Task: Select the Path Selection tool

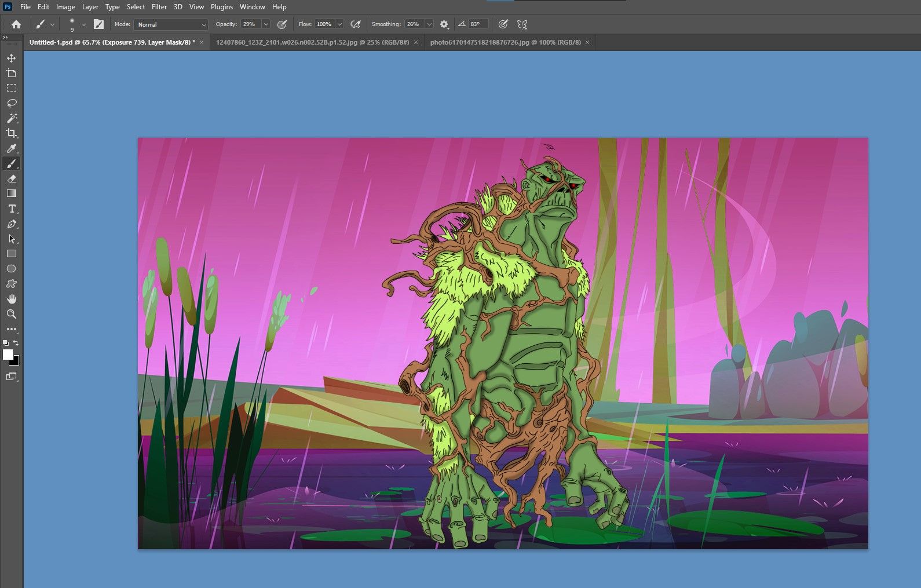Action: pyautogui.click(x=12, y=239)
